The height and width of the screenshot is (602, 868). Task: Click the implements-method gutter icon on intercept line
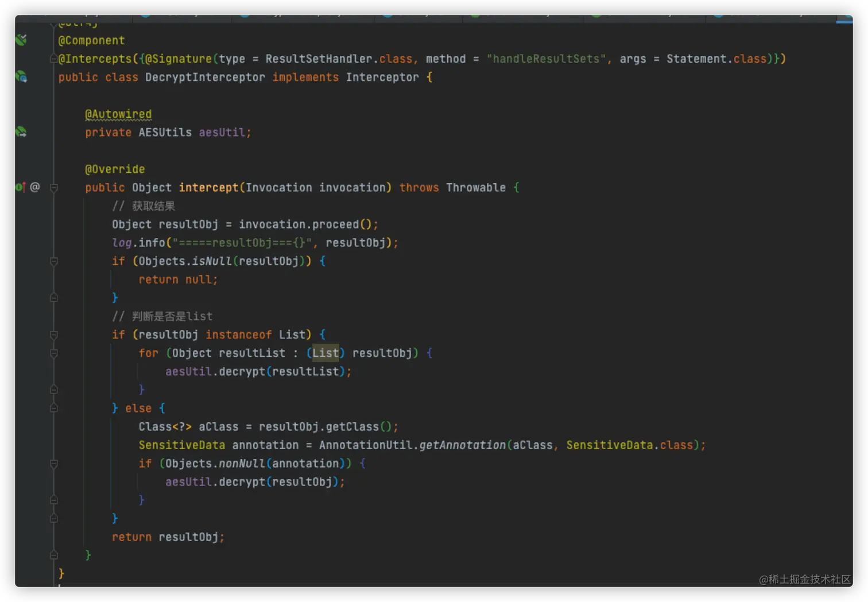click(x=20, y=187)
